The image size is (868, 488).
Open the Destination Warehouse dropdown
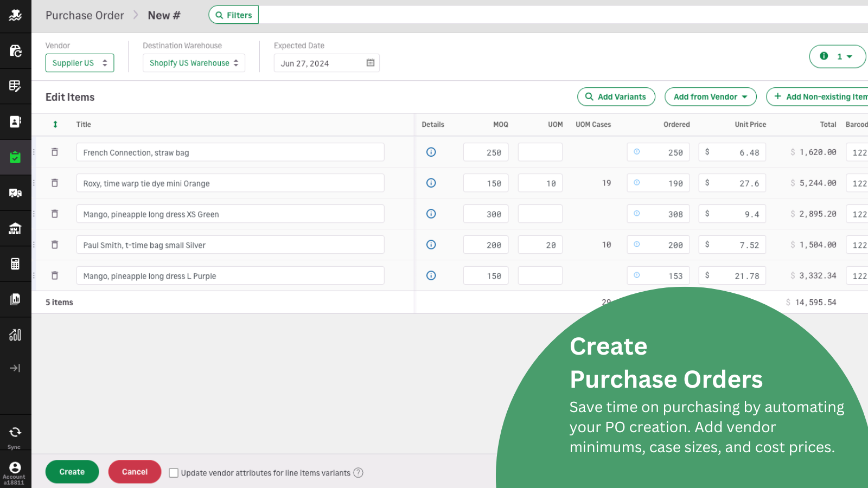point(194,63)
